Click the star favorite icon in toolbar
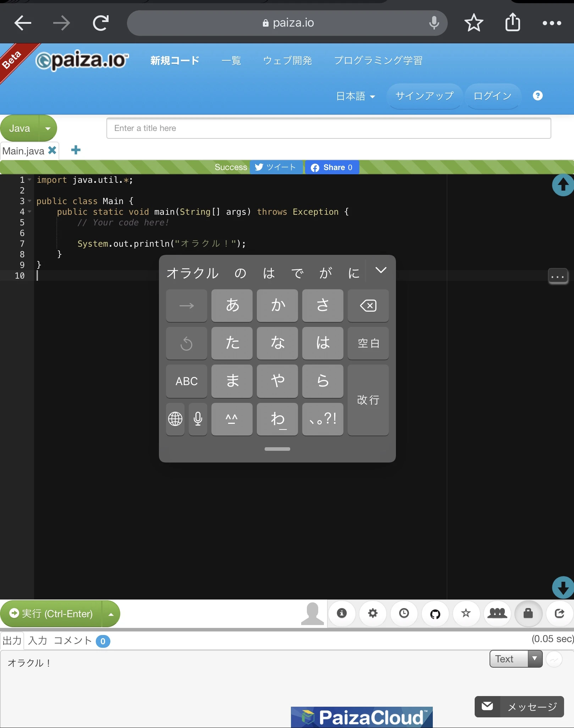The width and height of the screenshot is (574, 728). (466, 613)
